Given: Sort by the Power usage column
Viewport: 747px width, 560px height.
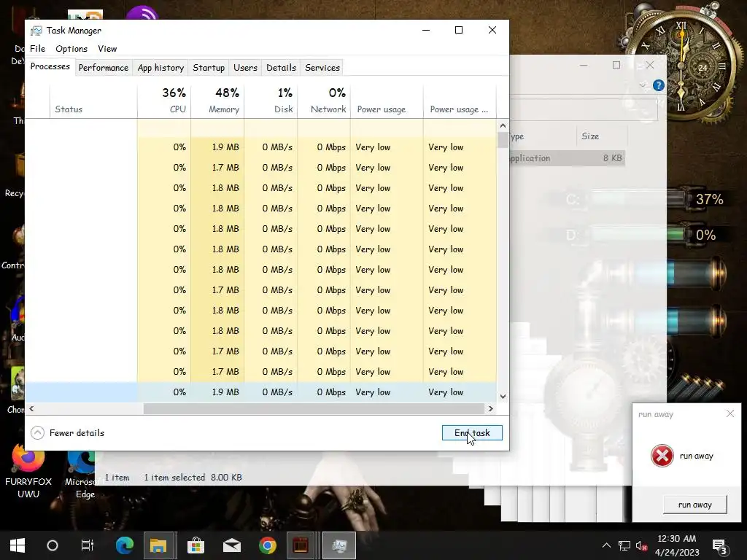Looking at the screenshot, I should 387,101.
